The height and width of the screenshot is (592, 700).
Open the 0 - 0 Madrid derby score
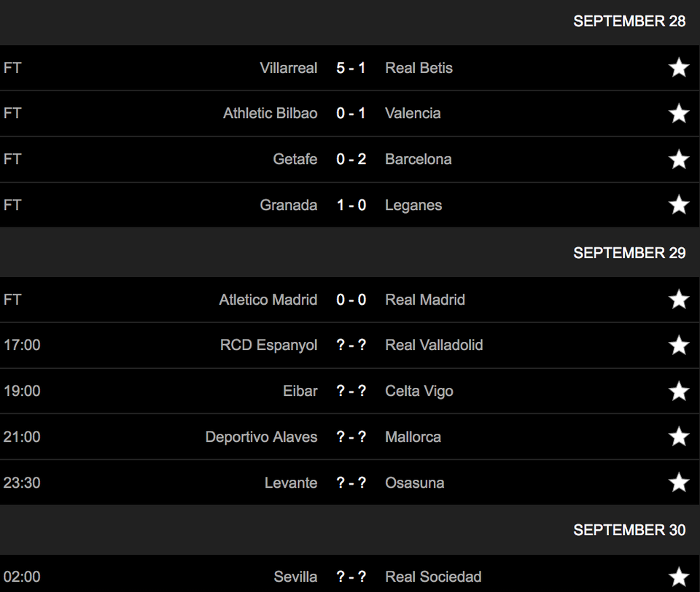click(x=351, y=299)
